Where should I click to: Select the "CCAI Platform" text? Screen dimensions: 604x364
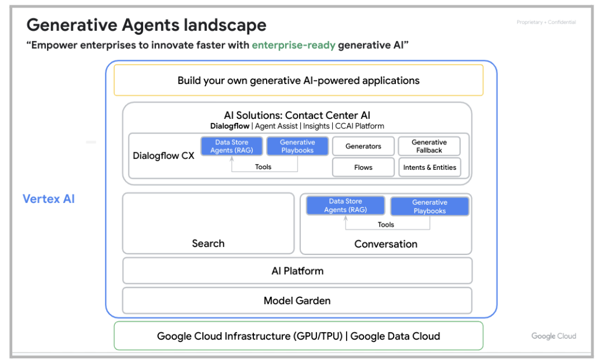point(360,126)
